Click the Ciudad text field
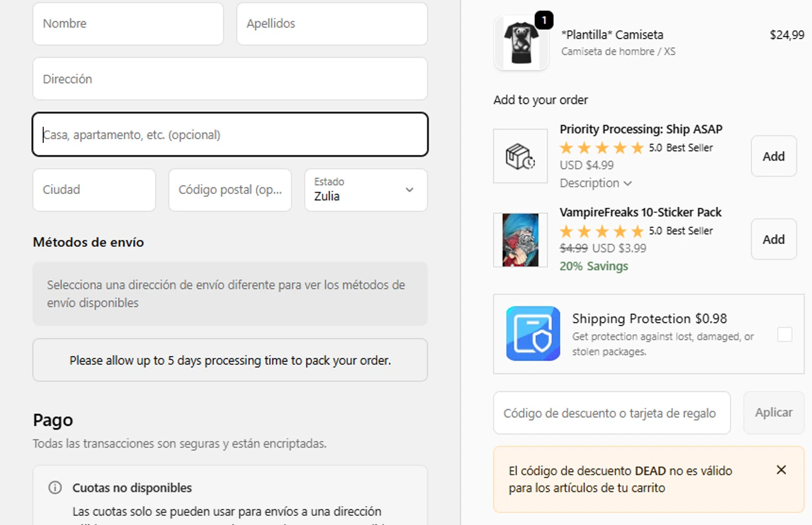Viewport: 812px width, 525px height. point(94,190)
